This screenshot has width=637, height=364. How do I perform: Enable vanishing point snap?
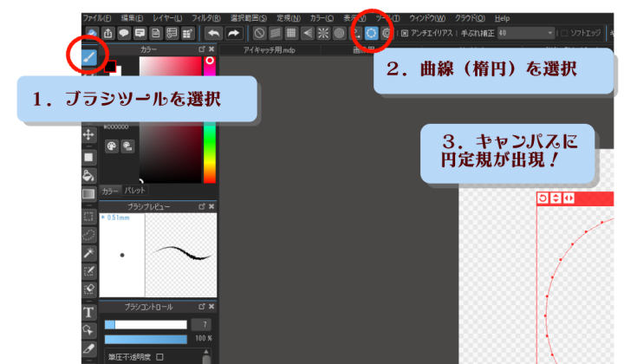pyautogui.click(x=308, y=33)
